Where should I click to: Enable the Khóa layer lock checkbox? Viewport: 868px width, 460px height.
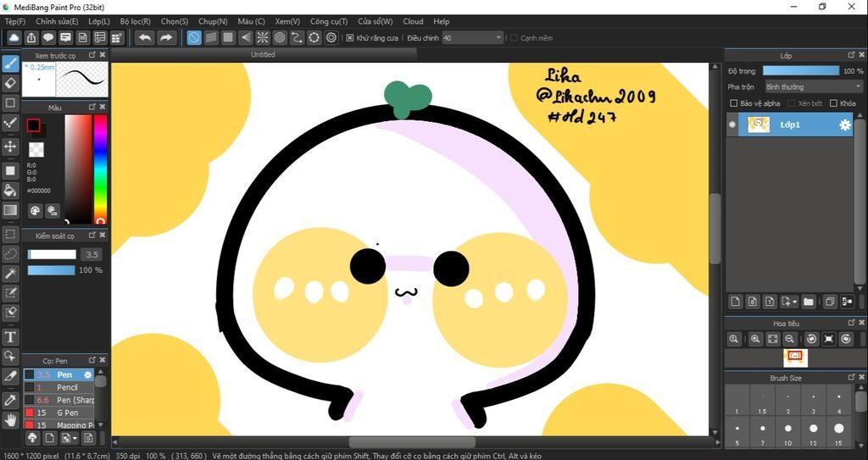833,103
